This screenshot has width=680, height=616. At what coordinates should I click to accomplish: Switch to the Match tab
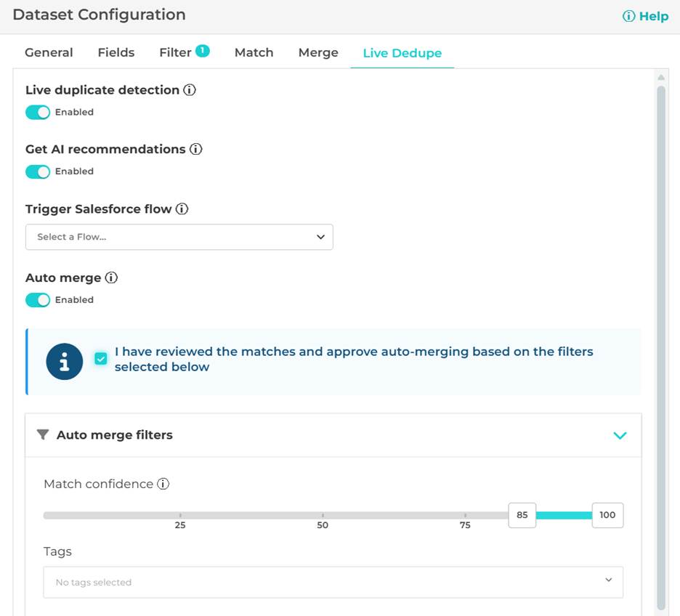[254, 52]
